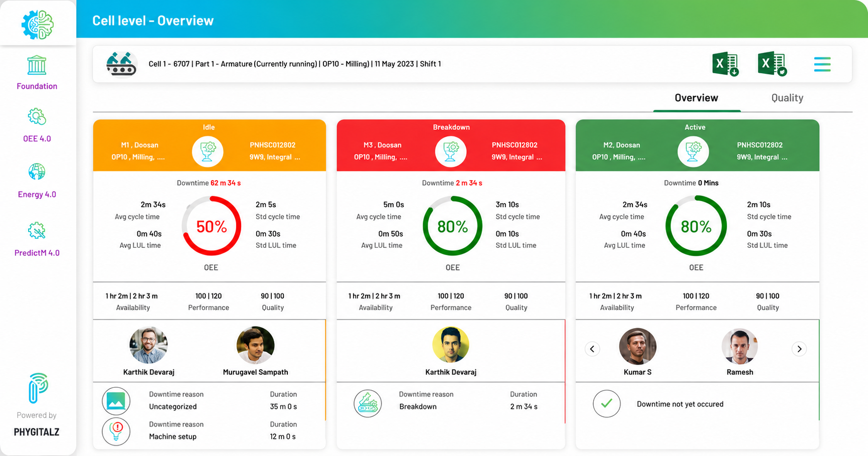Click the Phygitalz logo icon
Screen dimensions: 868x456
click(38, 388)
